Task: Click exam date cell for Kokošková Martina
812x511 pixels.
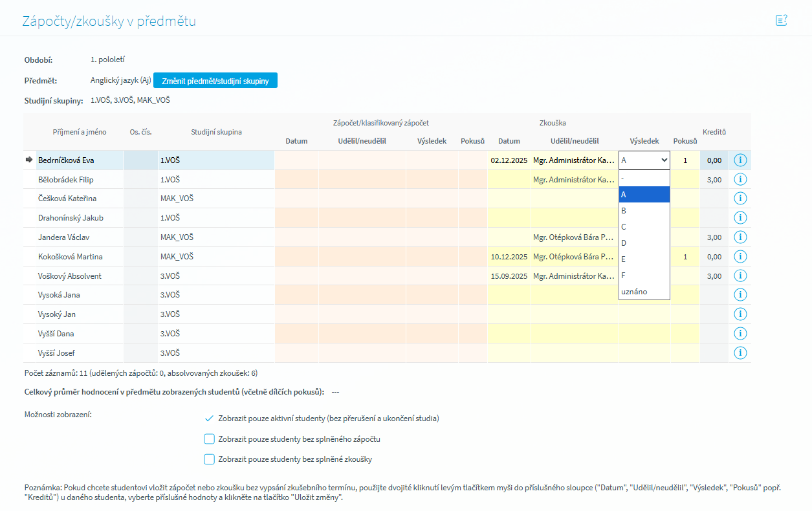Action: pos(509,257)
